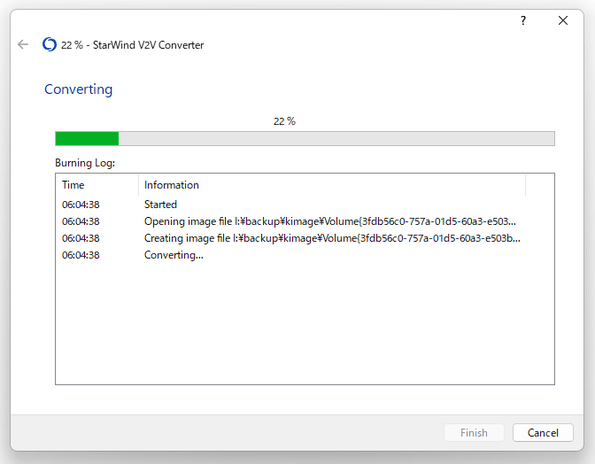
Task: Select the Started log entry
Action: (305, 204)
